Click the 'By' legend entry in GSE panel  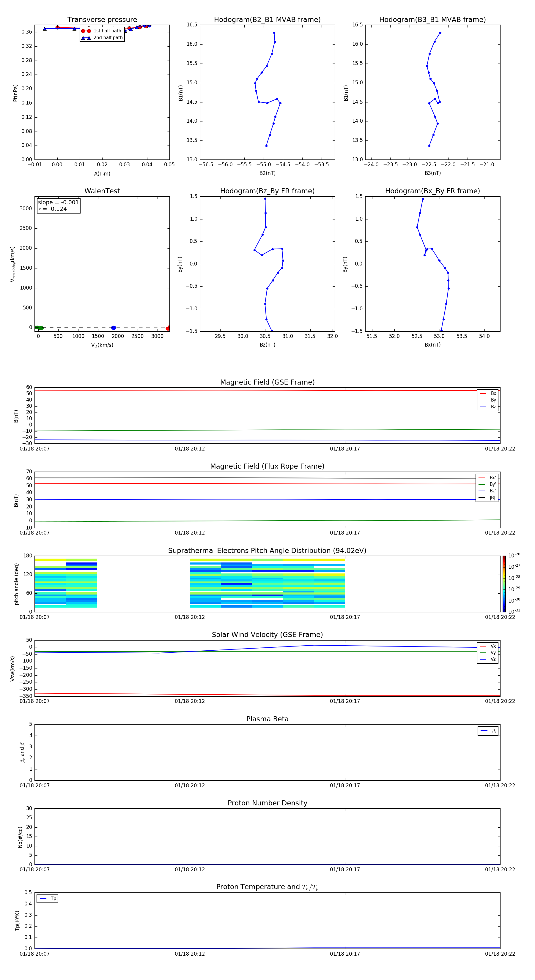coord(488,400)
